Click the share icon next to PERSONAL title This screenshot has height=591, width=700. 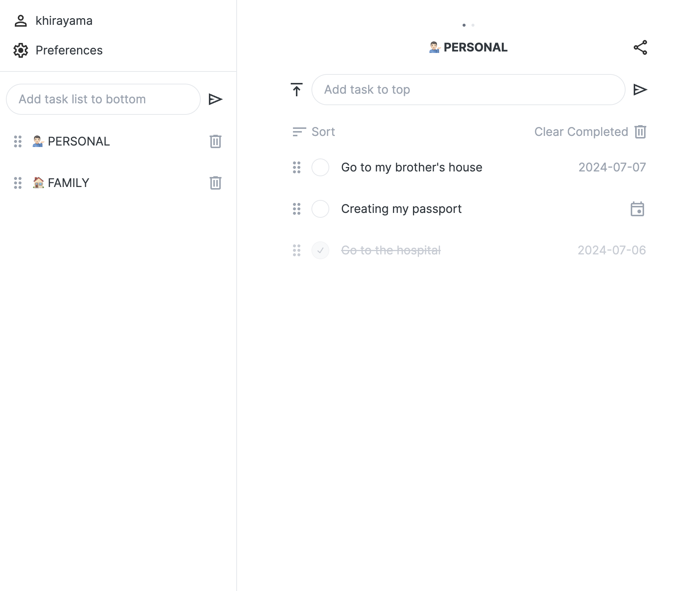point(640,47)
